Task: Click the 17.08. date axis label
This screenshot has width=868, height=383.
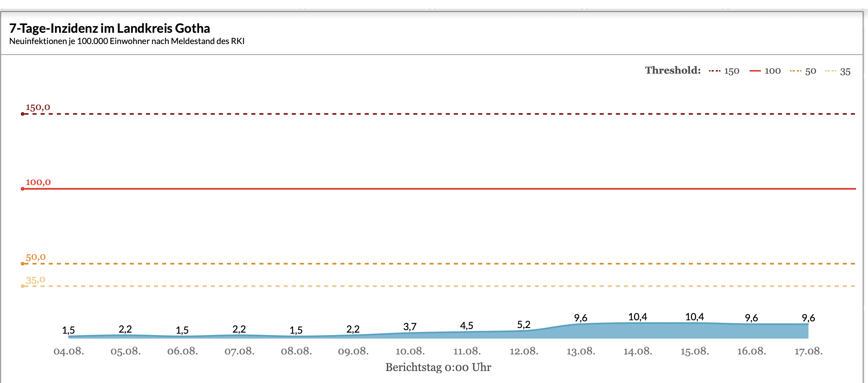Action: [808, 351]
